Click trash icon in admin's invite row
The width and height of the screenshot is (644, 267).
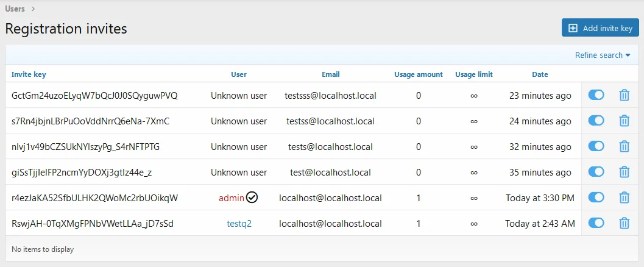click(624, 198)
